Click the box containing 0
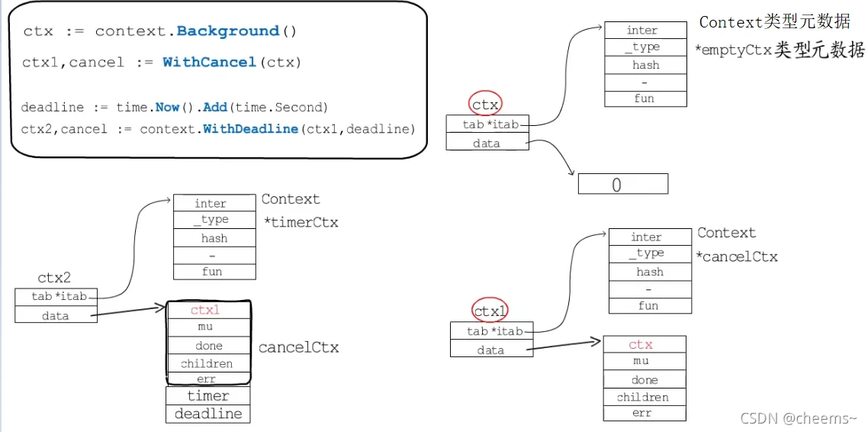 (x=622, y=184)
